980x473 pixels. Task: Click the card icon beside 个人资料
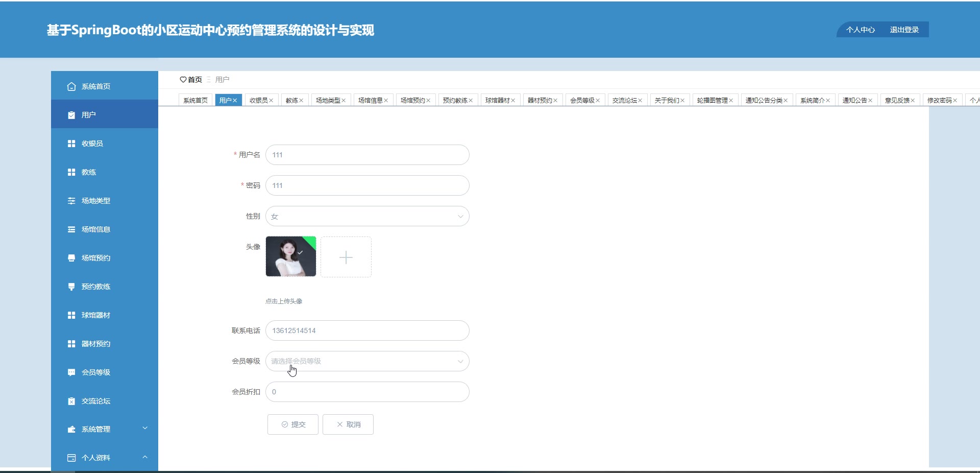click(x=71, y=458)
